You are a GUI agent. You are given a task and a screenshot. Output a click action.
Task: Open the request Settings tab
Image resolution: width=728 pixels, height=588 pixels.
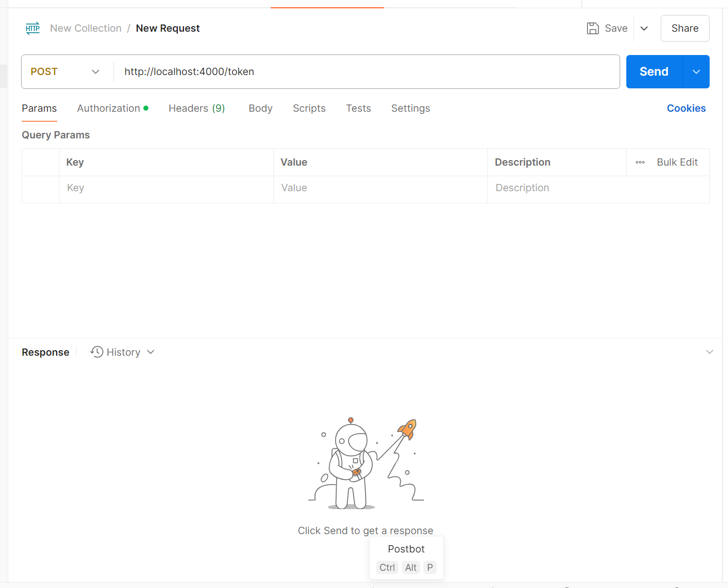pos(411,108)
